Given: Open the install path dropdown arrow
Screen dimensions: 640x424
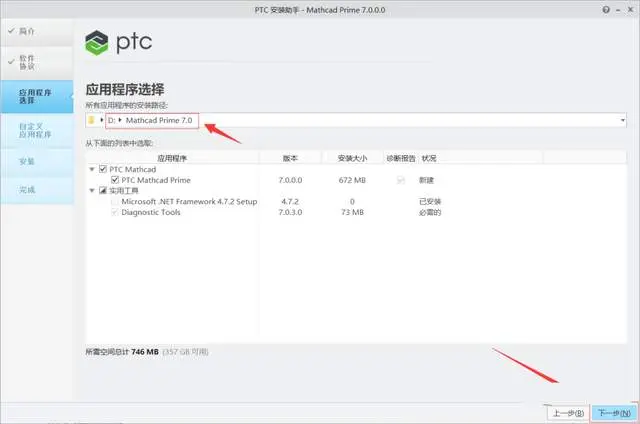Looking at the screenshot, I should (x=623, y=120).
